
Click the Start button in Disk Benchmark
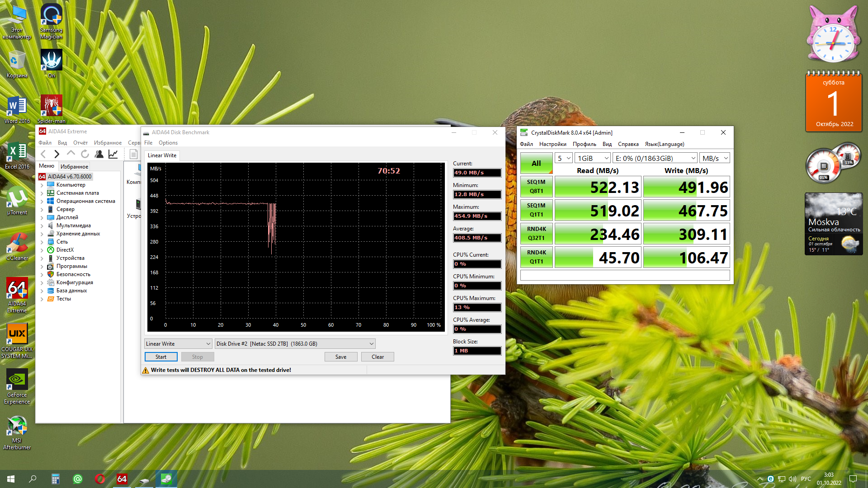[x=161, y=357]
